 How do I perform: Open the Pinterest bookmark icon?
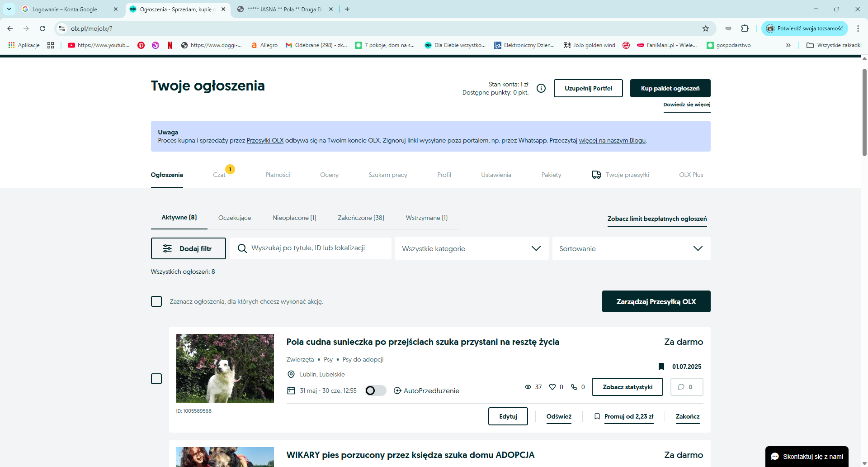141,45
